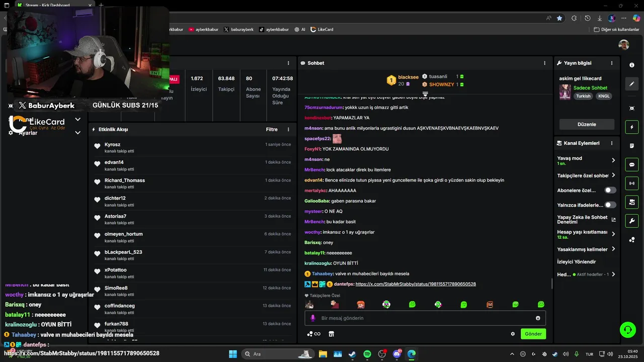Click the Windows Start button
644x362 pixels.
point(233,354)
